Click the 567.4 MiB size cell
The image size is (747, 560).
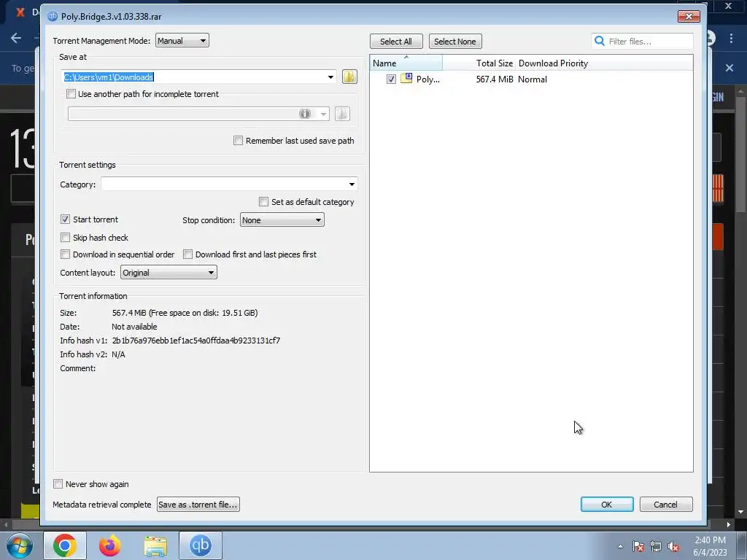pyautogui.click(x=495, y=79)
